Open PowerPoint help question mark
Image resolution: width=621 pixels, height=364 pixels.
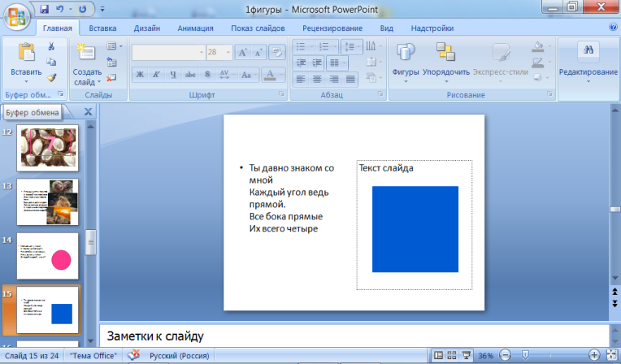pos(613,28)
